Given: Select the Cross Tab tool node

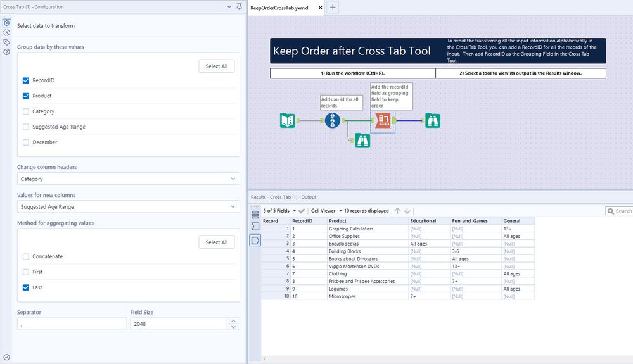Looking at the screenshot, I should 383,120.
